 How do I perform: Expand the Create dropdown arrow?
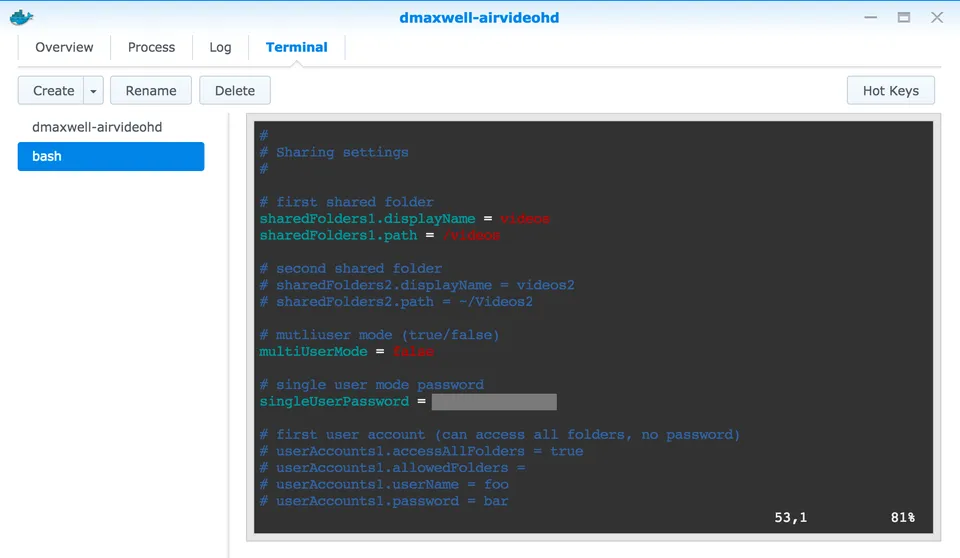pyautogui.click(x=93, y=91)
